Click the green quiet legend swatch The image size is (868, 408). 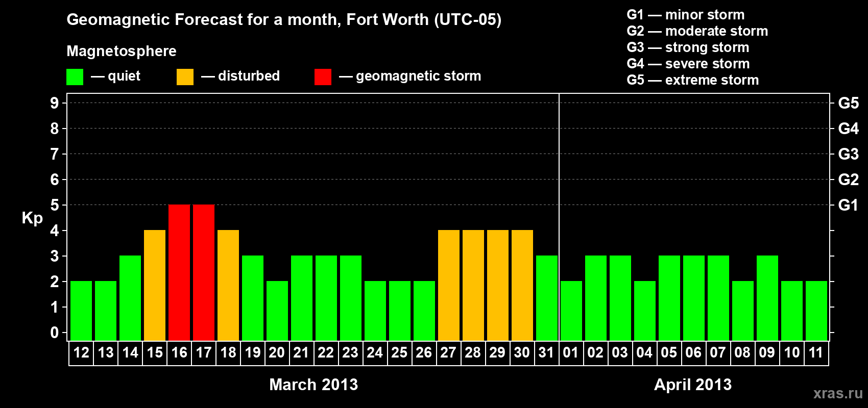point(75,77)
